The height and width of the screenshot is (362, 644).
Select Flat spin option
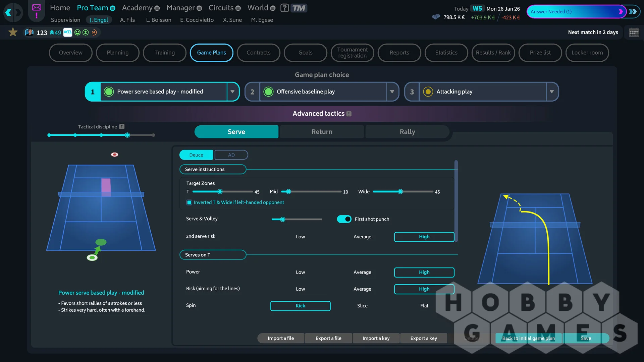tap(424, 306)
